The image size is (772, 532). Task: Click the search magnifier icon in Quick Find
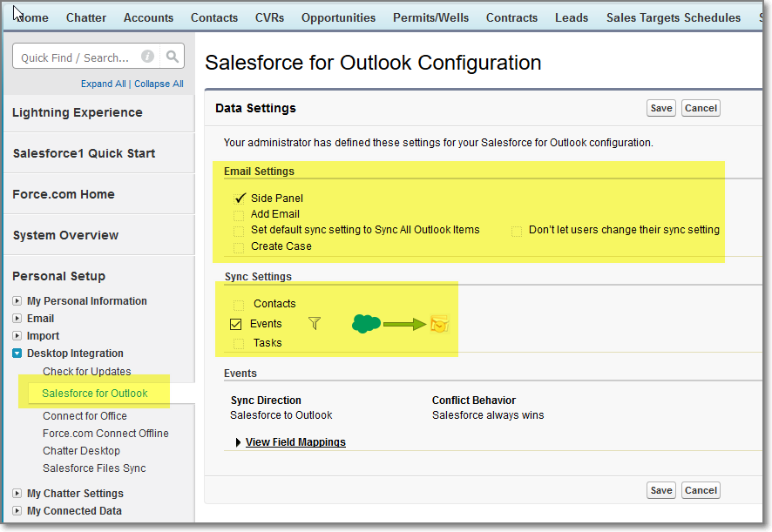172,57
